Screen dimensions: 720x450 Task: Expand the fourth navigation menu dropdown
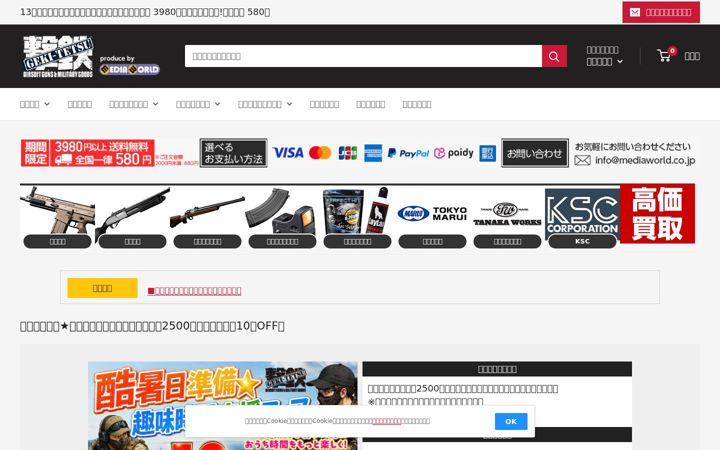(x=198, y=104)
